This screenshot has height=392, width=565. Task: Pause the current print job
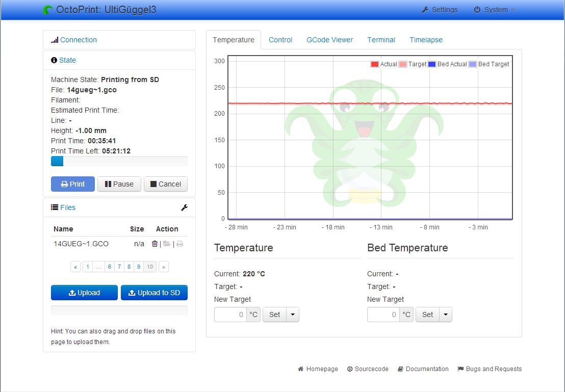(x=119, y=184)
